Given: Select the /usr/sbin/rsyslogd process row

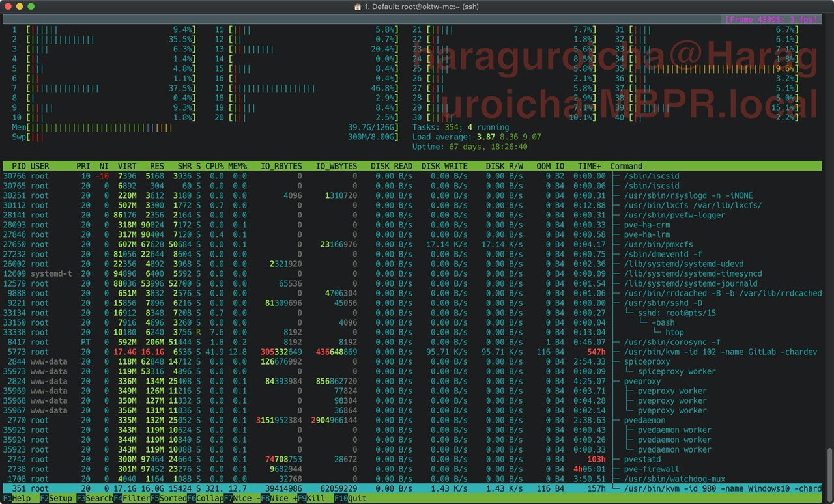Looking at the screenshot, I should (412, 195).
